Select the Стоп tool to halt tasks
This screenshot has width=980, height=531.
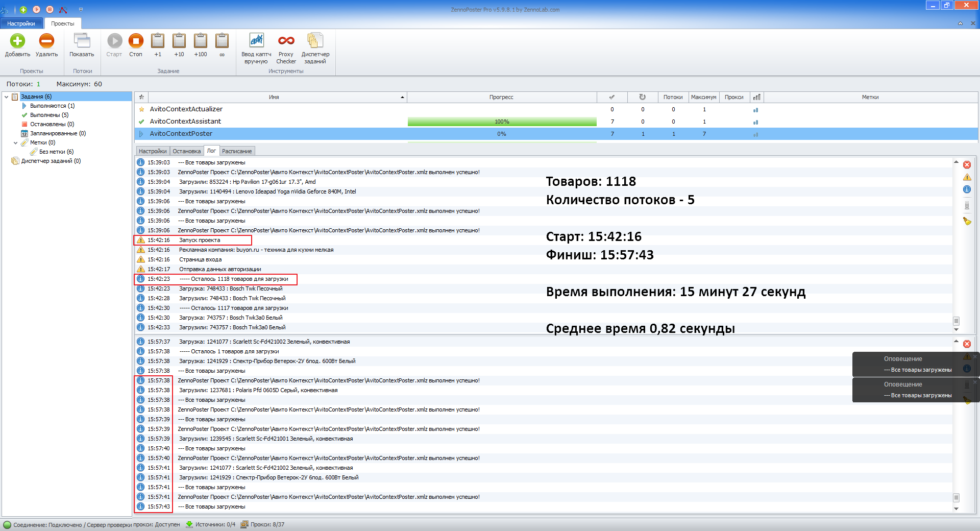(x=135, y=45)
